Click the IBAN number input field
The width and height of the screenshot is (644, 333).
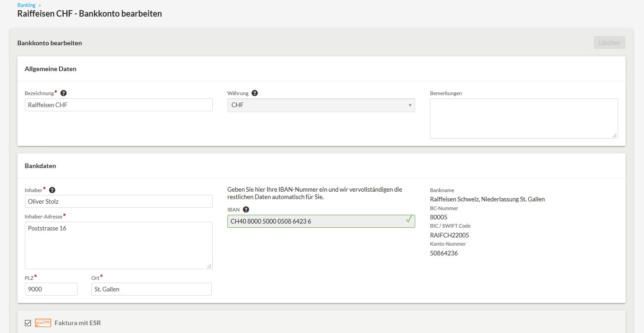click(314, 221)
